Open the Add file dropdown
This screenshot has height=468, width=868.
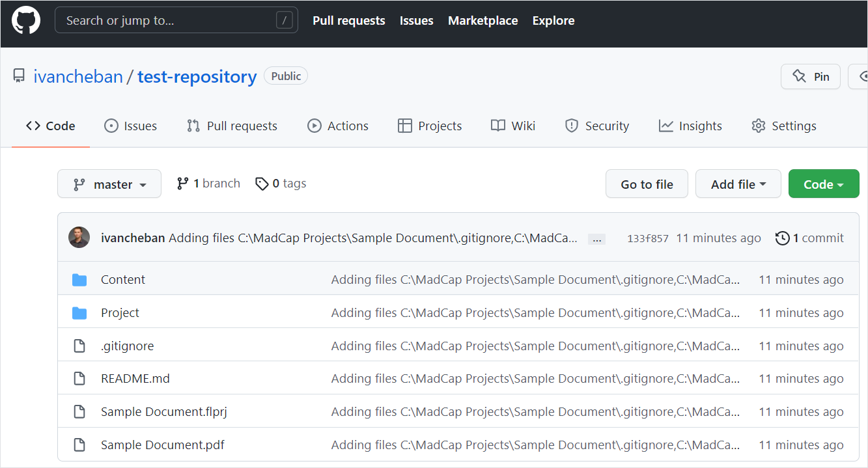(738, 184)
